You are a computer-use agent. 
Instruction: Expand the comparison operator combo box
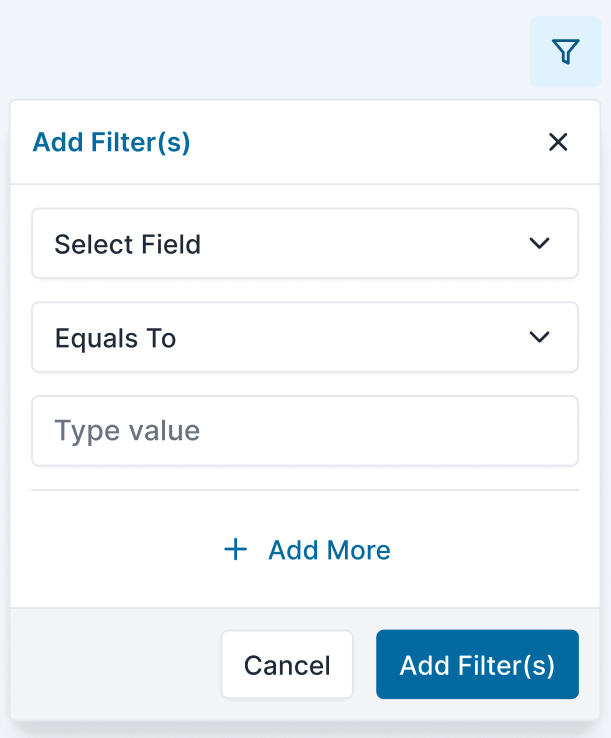pyautogui.click(x=305, y=337)
